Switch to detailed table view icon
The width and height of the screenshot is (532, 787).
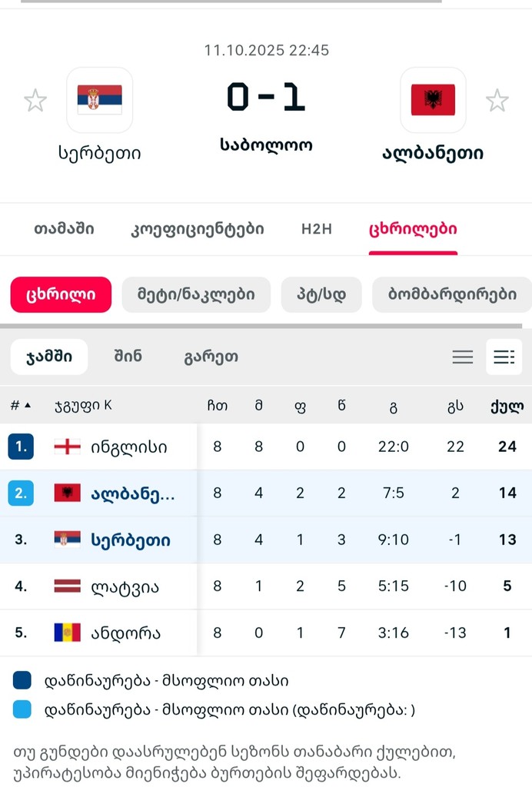pyautogui.click(x=504, y=357)
